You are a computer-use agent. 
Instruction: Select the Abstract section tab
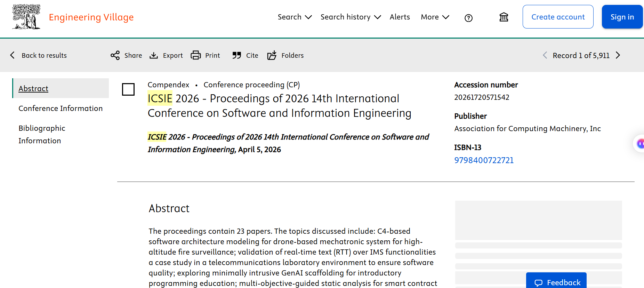point(61,88)
